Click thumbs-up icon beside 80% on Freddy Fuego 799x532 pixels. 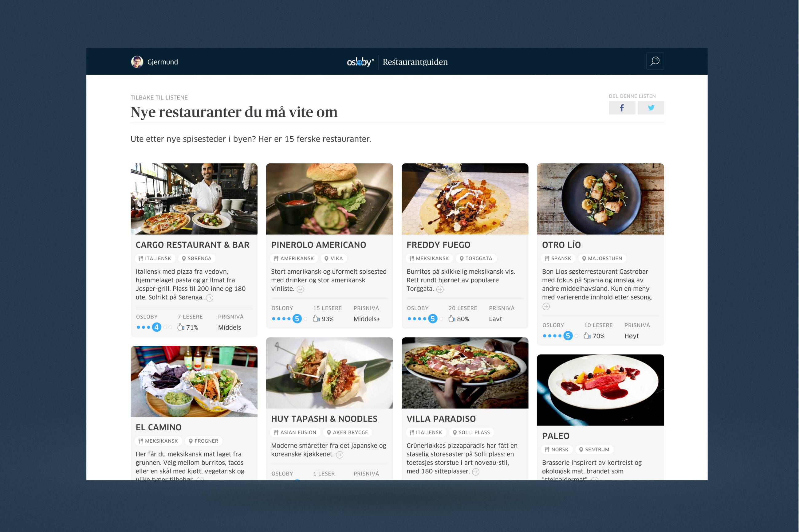pos(451,319)
